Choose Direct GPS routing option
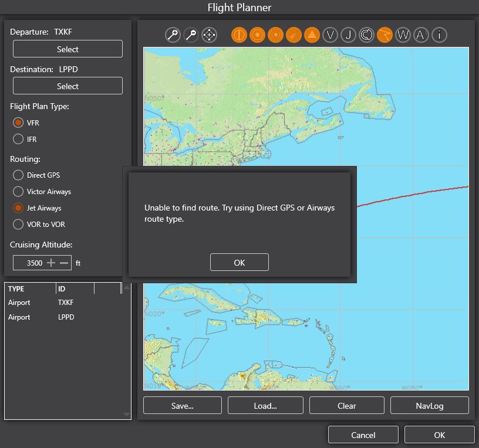 point(18,175)
